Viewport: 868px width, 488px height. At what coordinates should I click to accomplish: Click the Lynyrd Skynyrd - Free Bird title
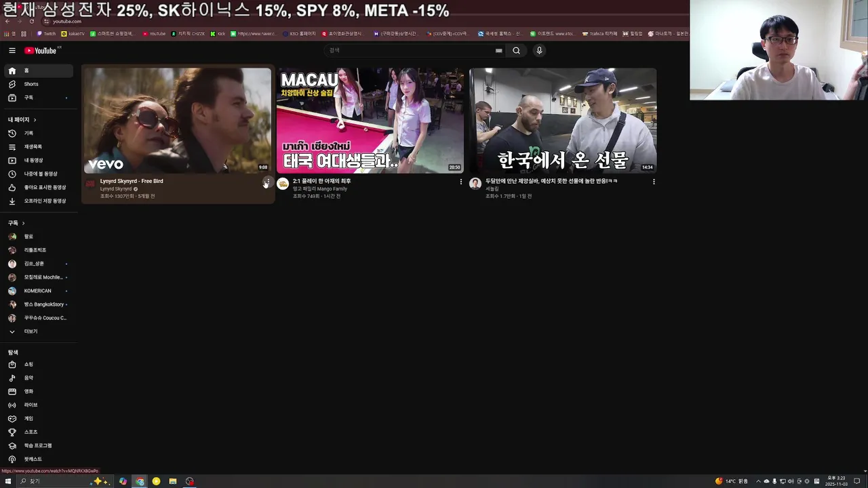pos(132,181)
